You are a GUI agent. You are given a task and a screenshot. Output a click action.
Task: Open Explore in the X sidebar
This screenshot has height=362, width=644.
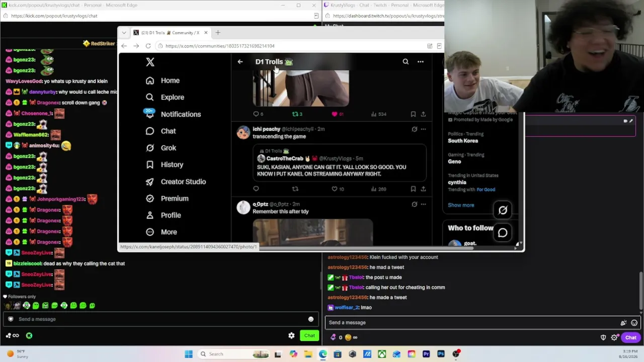point(165,97)
